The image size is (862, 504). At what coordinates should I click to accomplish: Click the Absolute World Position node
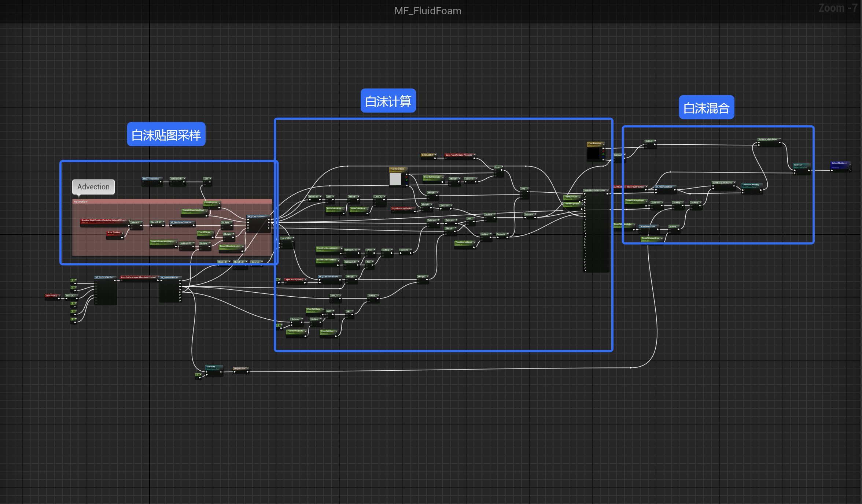coord(104,220)
